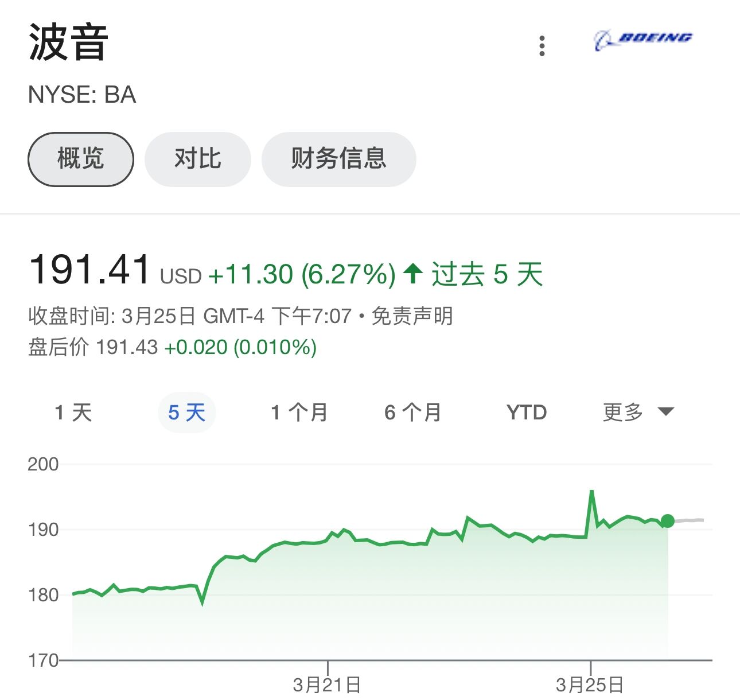Select the chart endpoint dot marker
Screen dimensions: 740x700
pyautogui.click(x=667, y=522)
